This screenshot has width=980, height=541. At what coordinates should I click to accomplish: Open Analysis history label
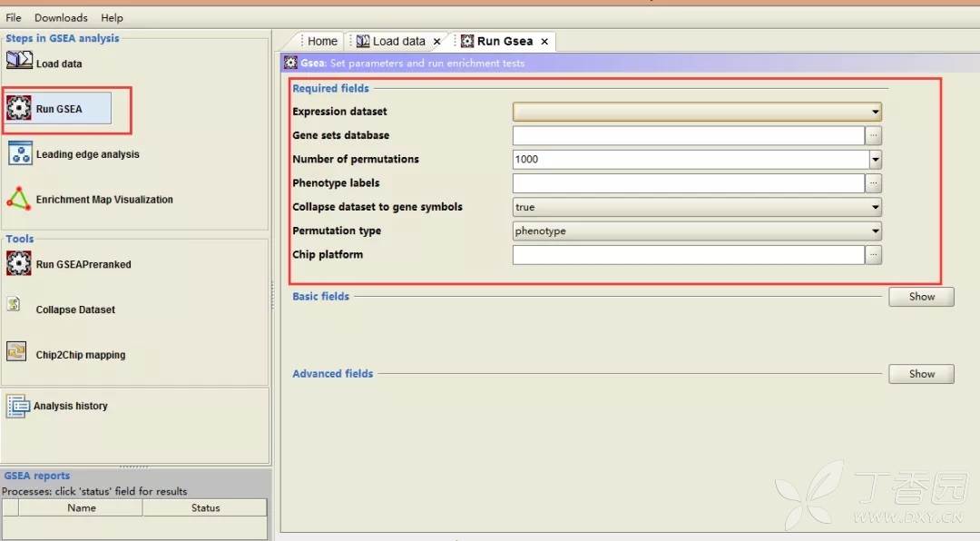tap(70, 406)
